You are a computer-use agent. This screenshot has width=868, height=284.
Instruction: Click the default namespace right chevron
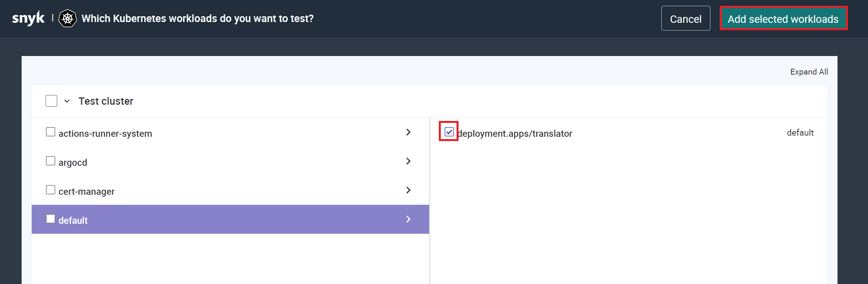click(x=408, y=219)
